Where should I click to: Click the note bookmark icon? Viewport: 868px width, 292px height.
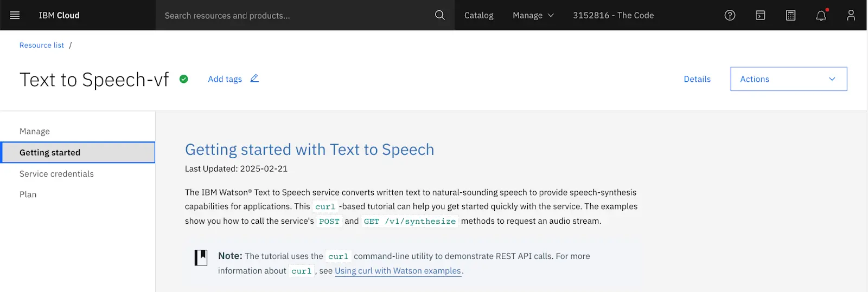click(x=201, y=257)
